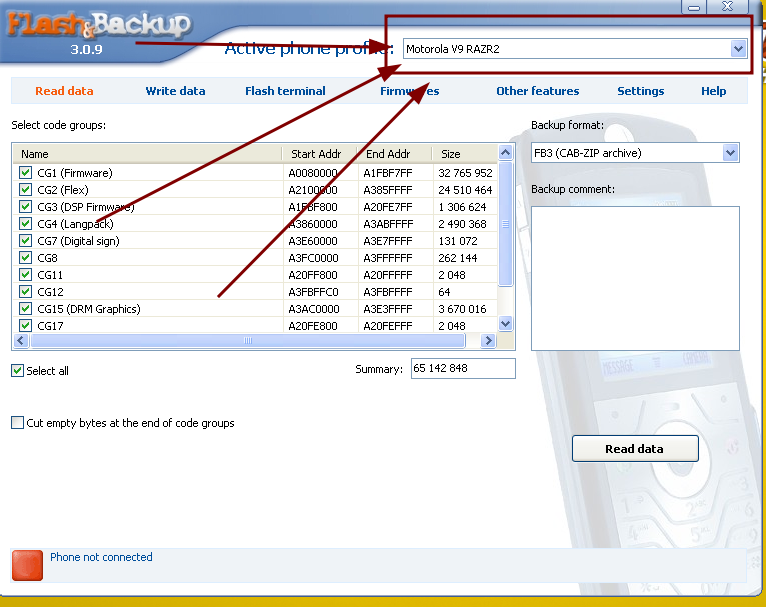Toggle the CG1 (Firmware) checkbox
766x607 pixels.
pyautogui.click(x=25, y=173)
